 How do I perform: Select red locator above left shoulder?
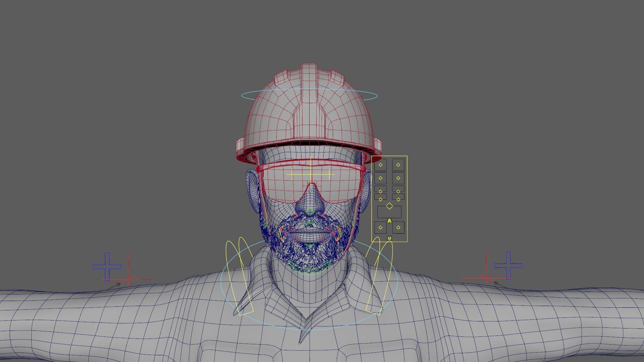pos(128,279)
